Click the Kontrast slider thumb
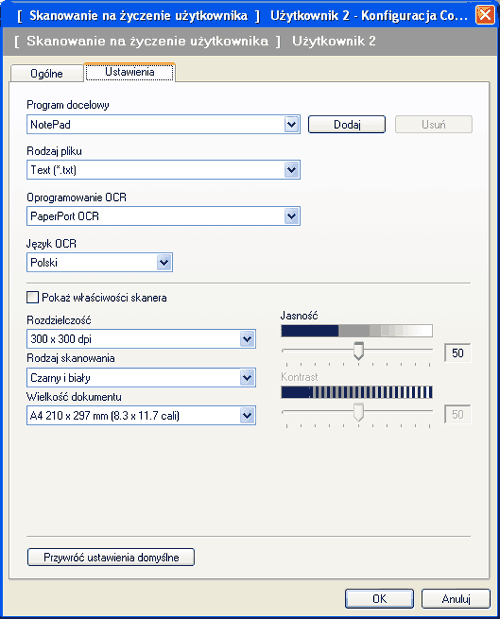 coord(358,412)
